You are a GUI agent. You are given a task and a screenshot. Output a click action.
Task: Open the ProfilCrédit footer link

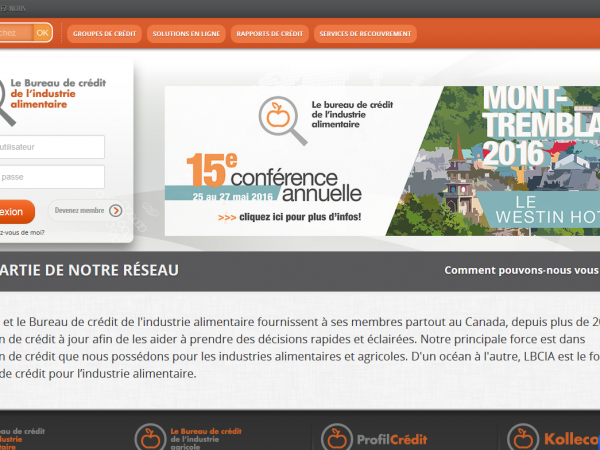pyautogui.click(x=374, y=439)
